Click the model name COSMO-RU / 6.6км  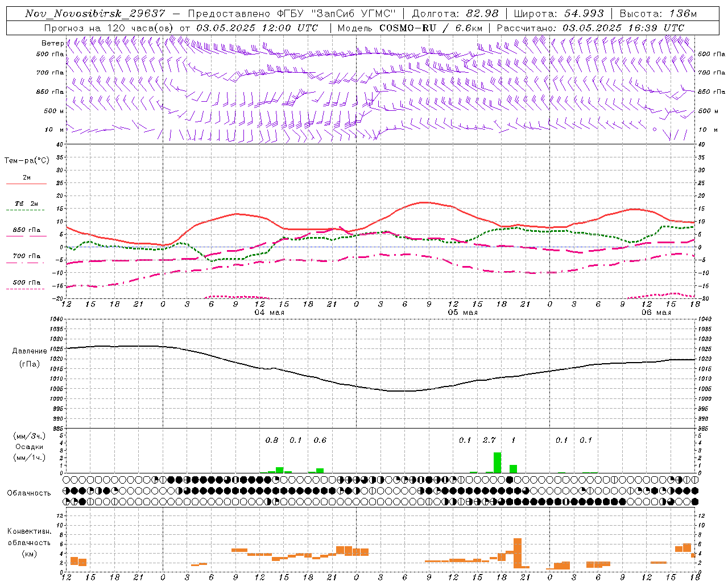(431, 28)
